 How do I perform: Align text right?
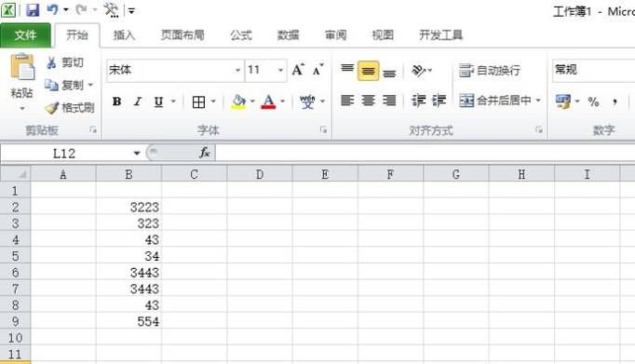pos(389,100)
